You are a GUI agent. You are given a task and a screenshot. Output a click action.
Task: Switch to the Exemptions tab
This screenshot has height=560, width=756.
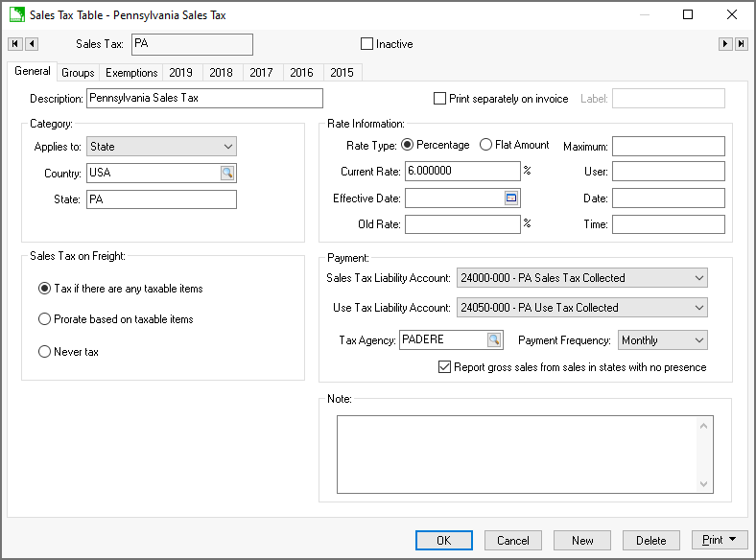click(x=131, y=73)
